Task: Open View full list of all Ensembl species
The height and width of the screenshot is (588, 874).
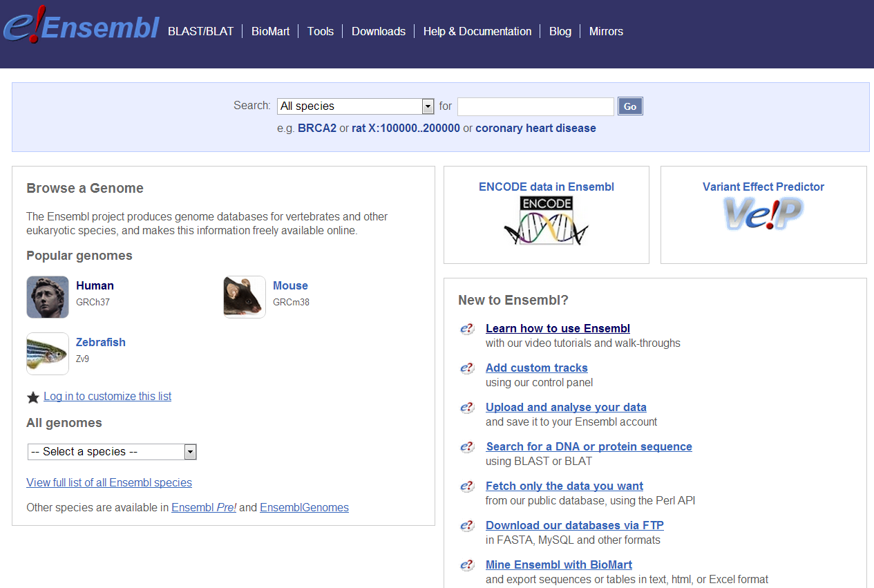Action: pyautogui.click(x=109, y=483)
